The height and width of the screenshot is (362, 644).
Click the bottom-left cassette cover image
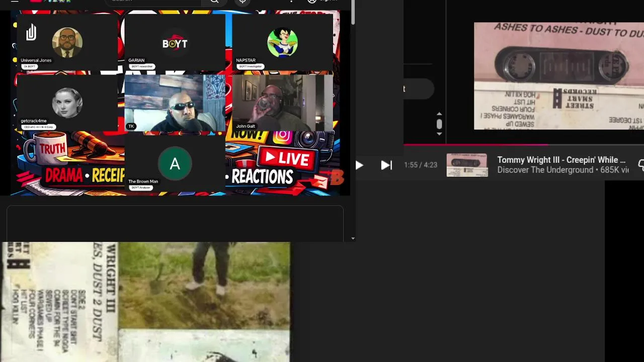pyautogui.click(x=145, y=302)
